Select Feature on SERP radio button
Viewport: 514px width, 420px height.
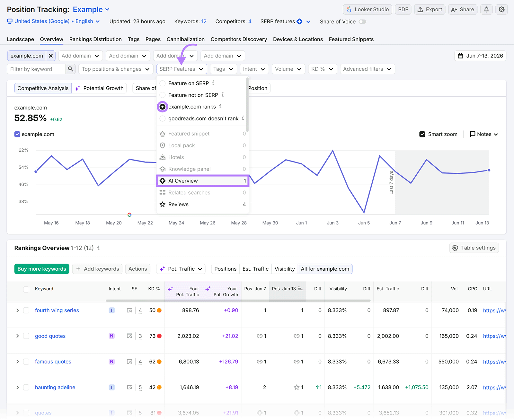click(x=163, y=83)
